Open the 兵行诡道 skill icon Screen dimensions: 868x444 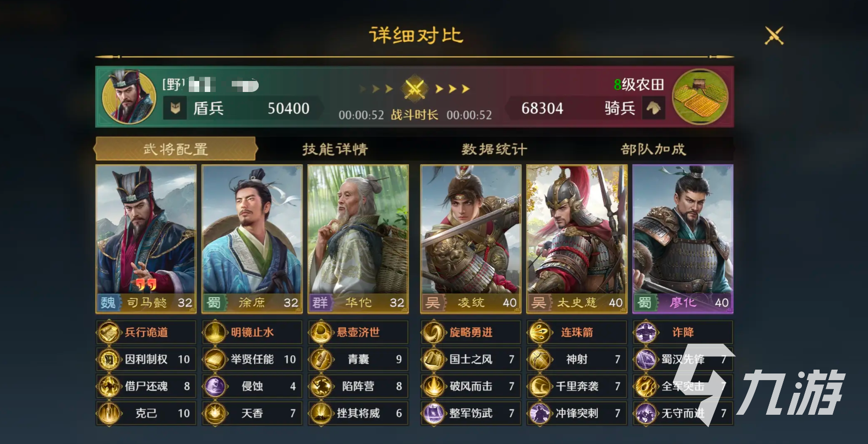coord(109,332)
